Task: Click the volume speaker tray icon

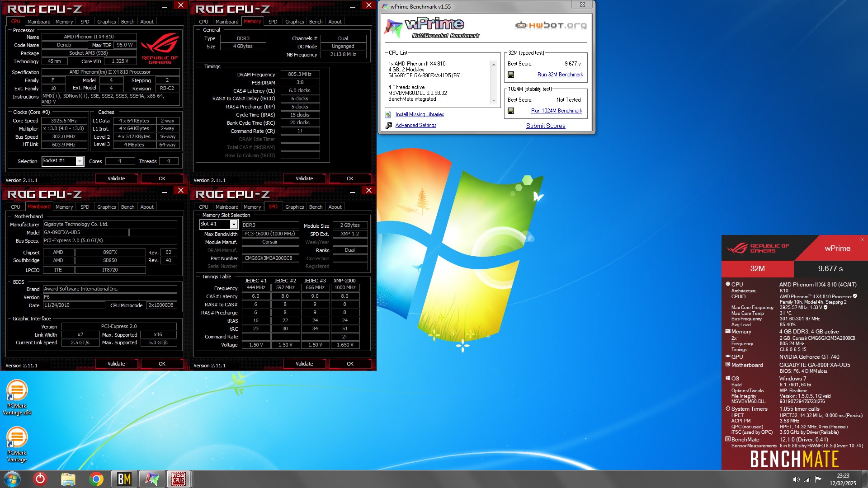Action: pyautogui.click(x=796, y=479)
